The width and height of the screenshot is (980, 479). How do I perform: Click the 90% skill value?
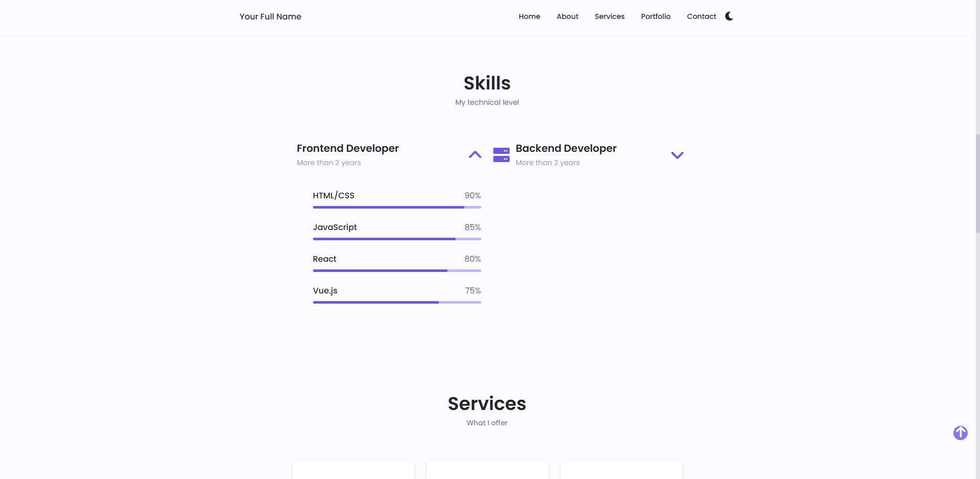tap(473, 196)
